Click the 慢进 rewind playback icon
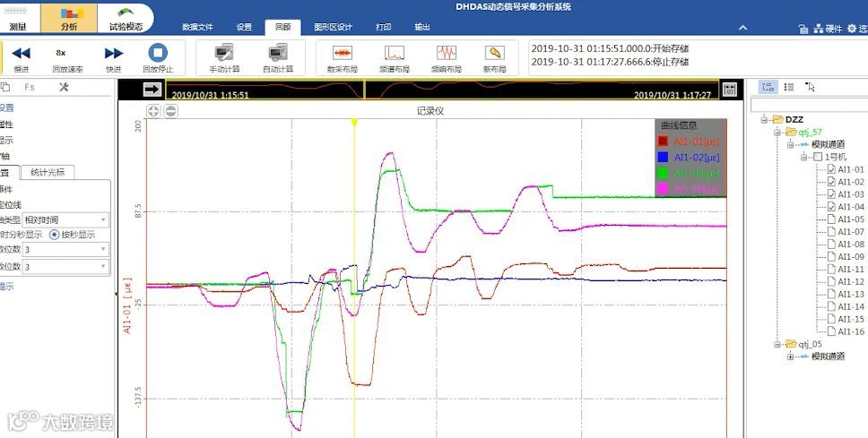The image size is (868, 438). 21,53
